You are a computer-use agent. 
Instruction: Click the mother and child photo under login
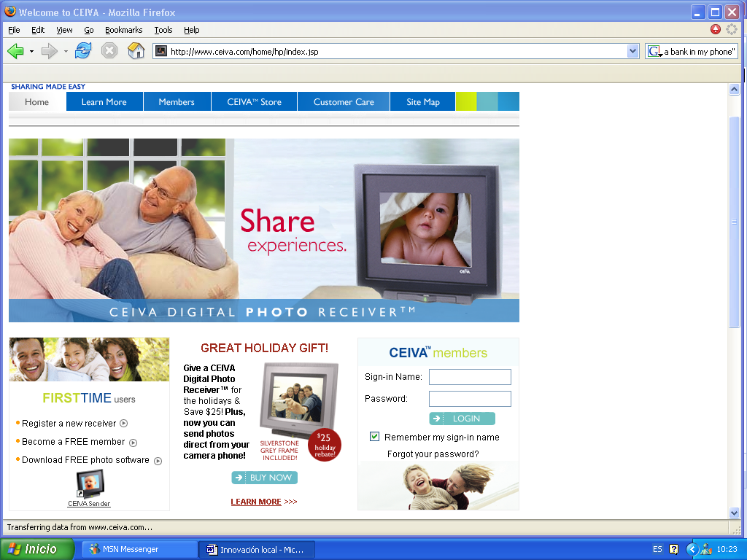438,485
